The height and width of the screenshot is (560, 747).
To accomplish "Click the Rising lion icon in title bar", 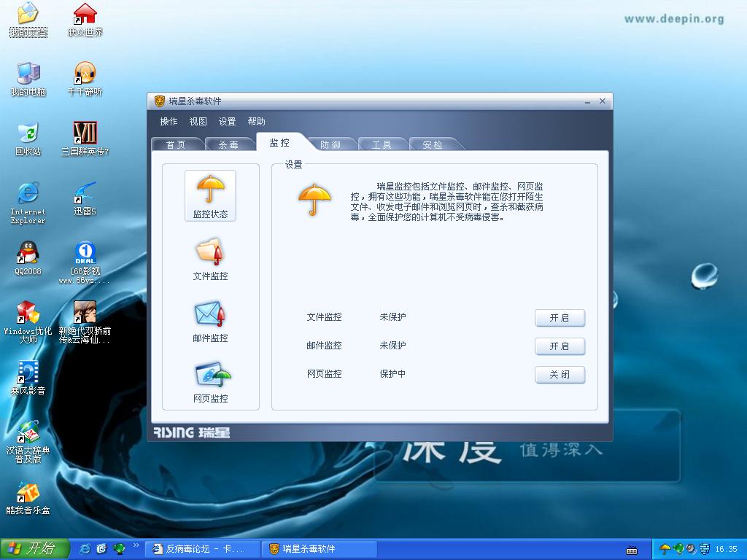I will (x=160, y=101).
